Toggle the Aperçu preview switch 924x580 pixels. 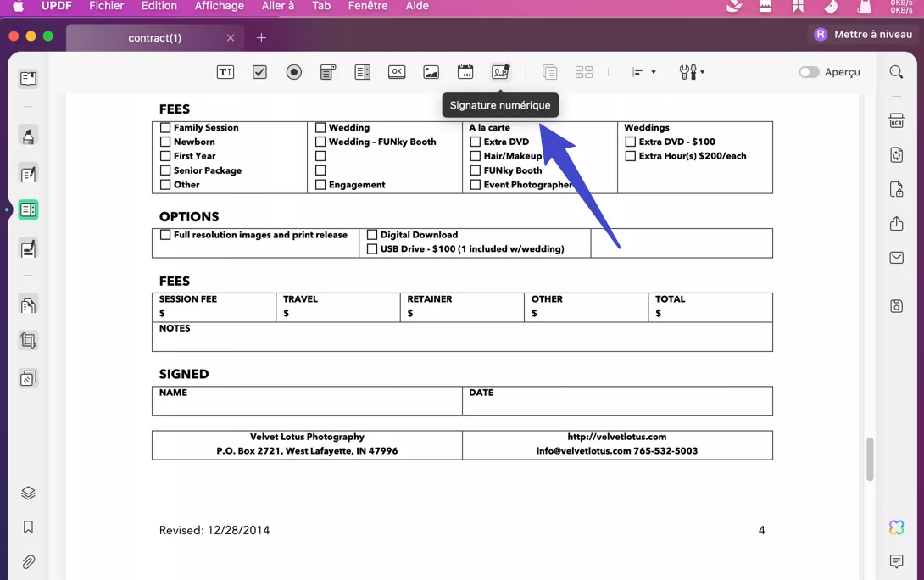pyautogui.click(x=809, y=72)
